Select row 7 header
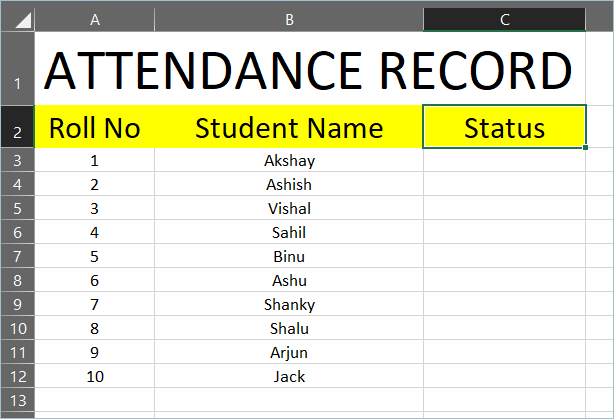Image resolution: width=614 pixels, height=419 pixels. pos(17,256)
